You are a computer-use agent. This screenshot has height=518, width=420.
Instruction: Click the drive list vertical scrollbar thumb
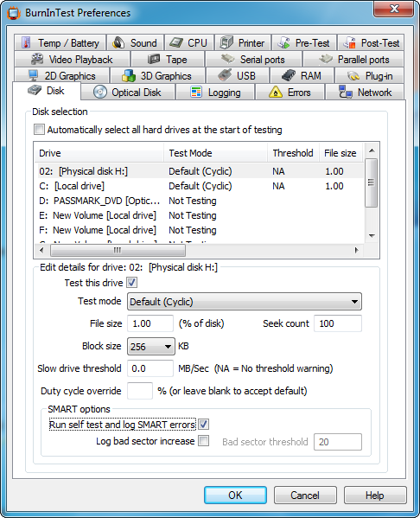371,182
